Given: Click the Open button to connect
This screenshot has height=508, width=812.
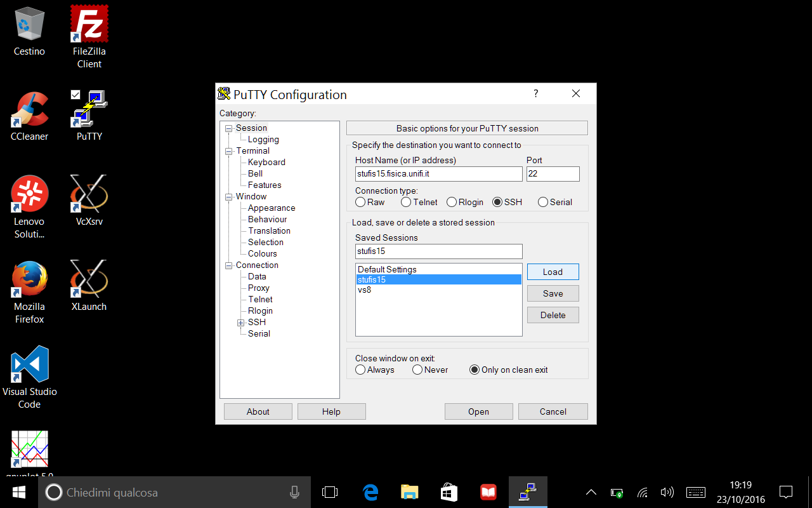Looking at the screenshot, I should click(478, 411).
